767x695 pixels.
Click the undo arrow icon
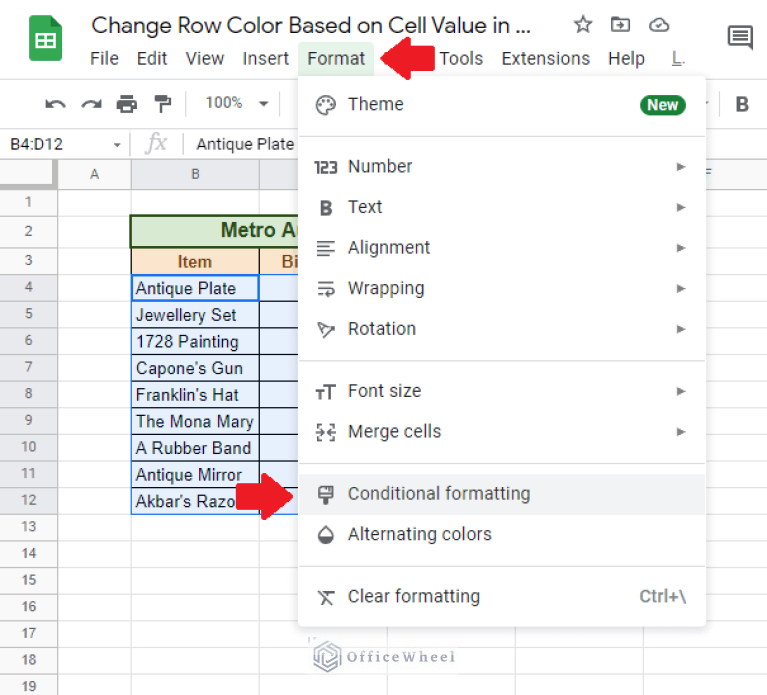[56, 104]
